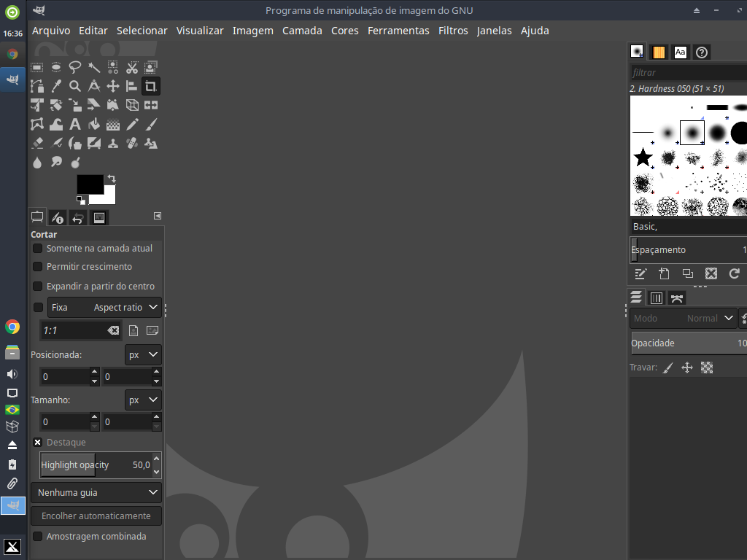
Task: Switch to the Patterns tab
Action: [659, 52]
